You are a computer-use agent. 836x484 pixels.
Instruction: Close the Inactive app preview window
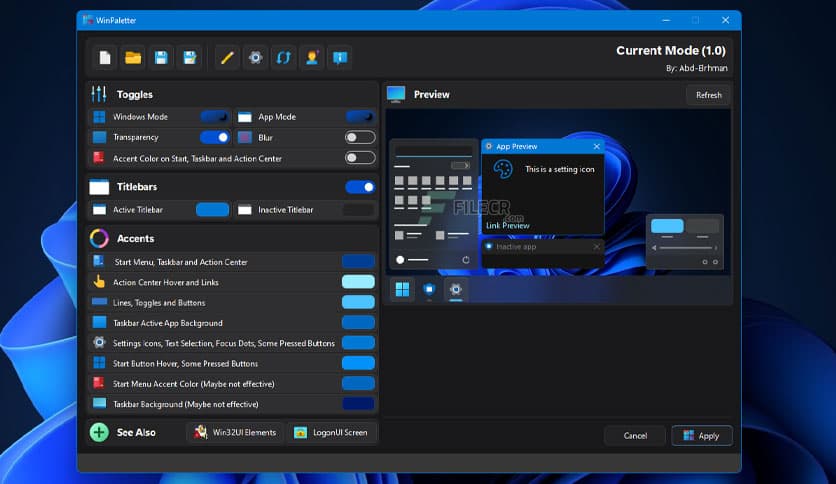(x=597, y=247)
